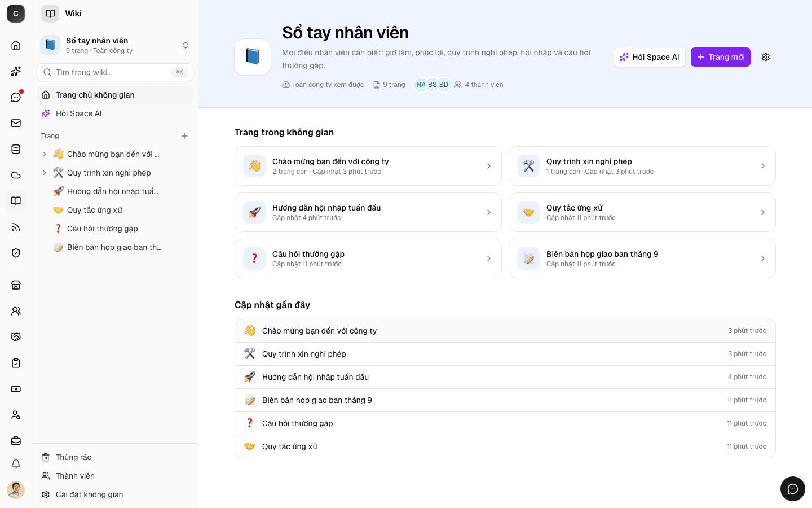Open Cài đặt không gian in sidebar
Screen dimensions: 812x508
(x=115, y=494)
